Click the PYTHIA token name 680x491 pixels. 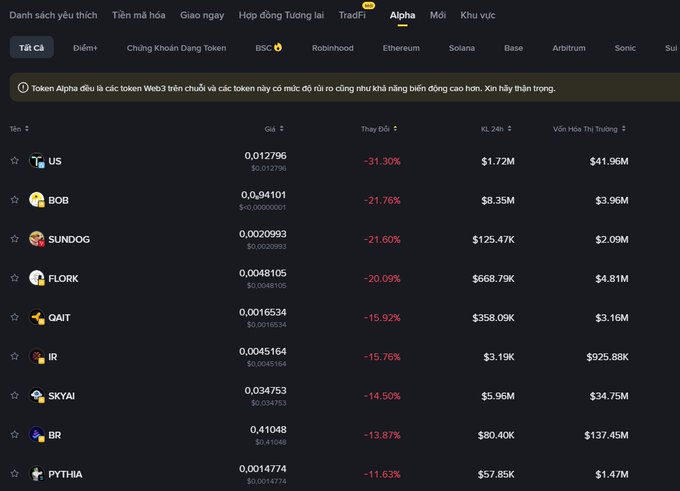click(x=65, y=474)
